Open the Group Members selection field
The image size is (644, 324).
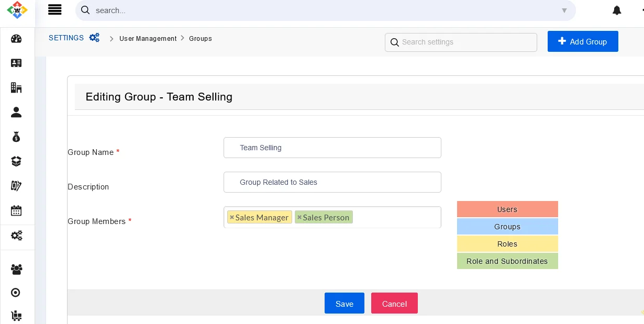395,217
